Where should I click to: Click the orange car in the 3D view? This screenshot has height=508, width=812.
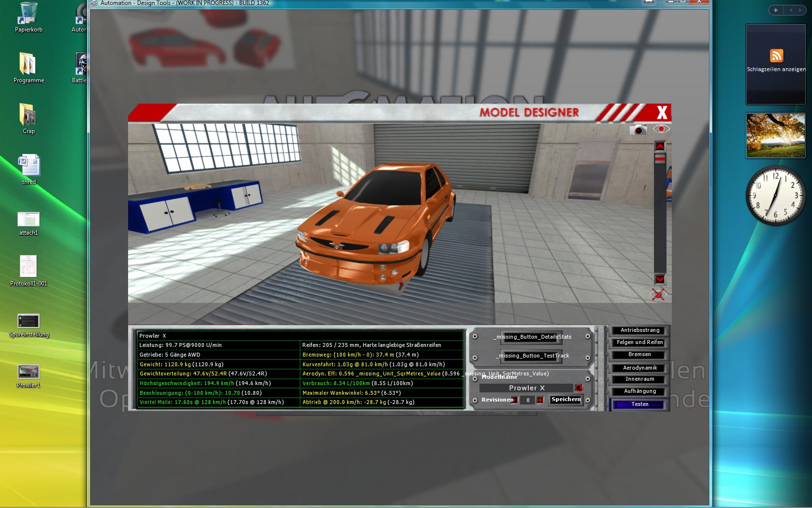click(x=376, y=225)
